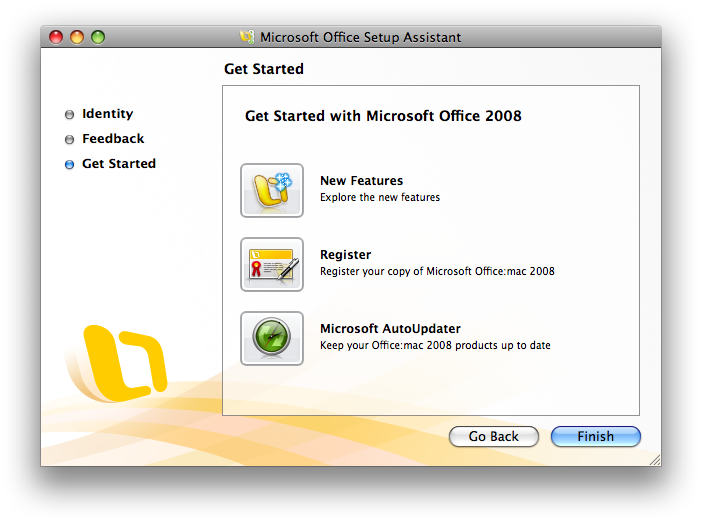Select the Get Started step in sidebar

(119, 164)
